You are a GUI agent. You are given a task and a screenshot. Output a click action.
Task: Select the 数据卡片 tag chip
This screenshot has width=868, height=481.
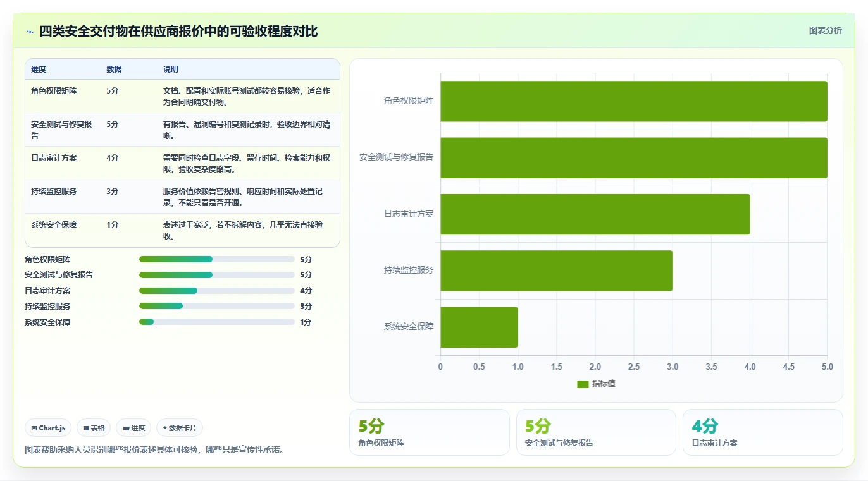pos(180,428)
